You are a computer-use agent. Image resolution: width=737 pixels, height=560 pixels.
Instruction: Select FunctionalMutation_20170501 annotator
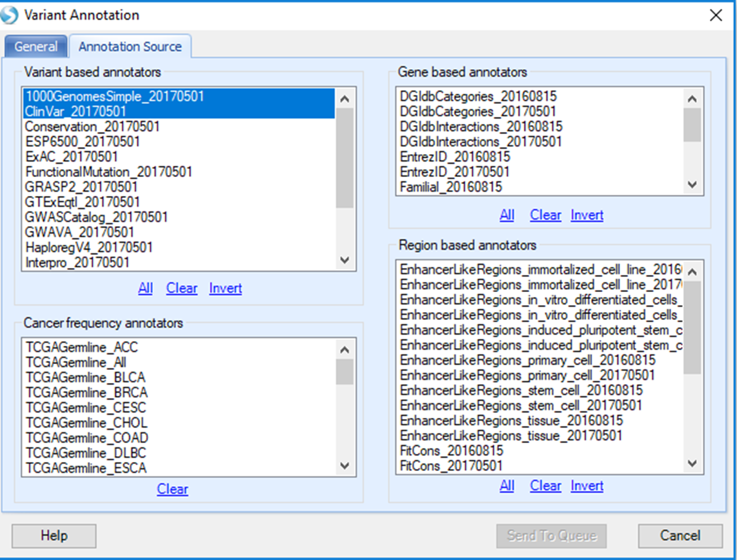click(179, 172)
